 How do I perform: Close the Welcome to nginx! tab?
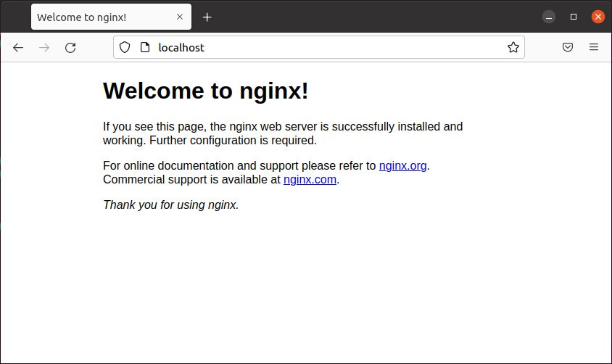(x=180, y=17)
